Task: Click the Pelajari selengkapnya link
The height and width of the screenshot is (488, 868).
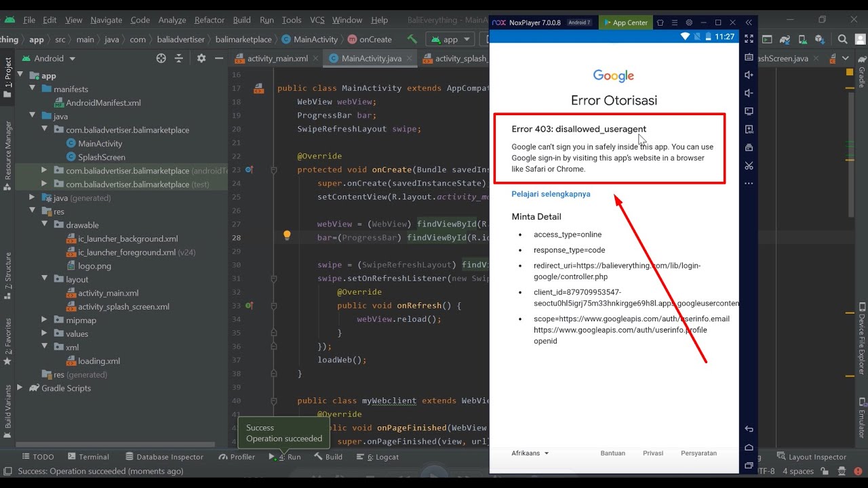Action: 551,194
